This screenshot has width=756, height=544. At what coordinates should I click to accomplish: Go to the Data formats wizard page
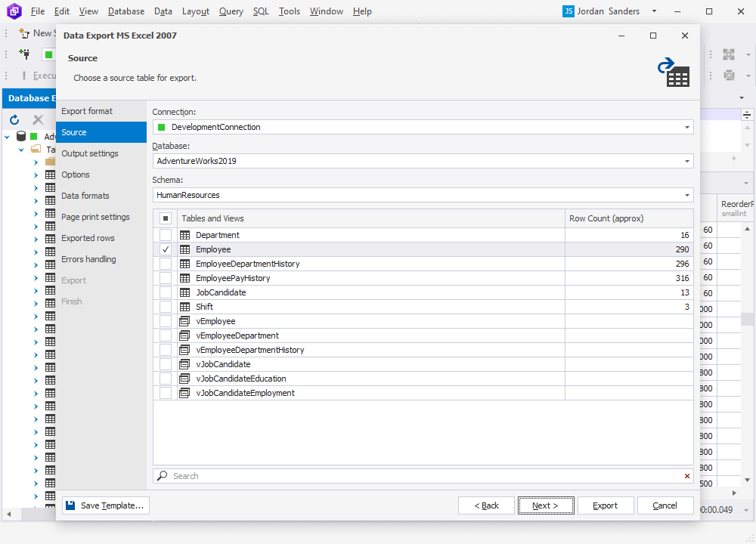[x=101, y=196]
